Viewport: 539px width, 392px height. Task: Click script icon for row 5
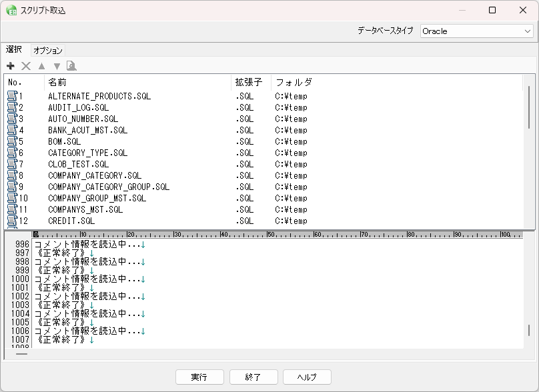(13, 141)
